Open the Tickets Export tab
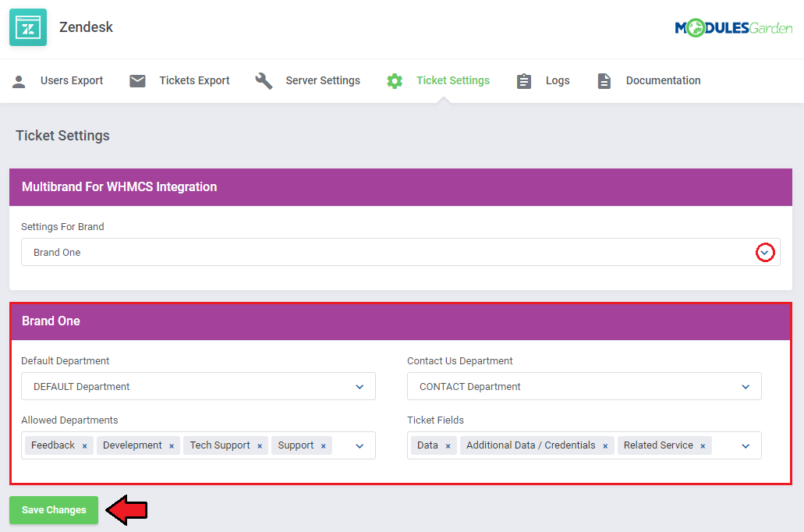804x532 pixels. (x=179, y=80)
